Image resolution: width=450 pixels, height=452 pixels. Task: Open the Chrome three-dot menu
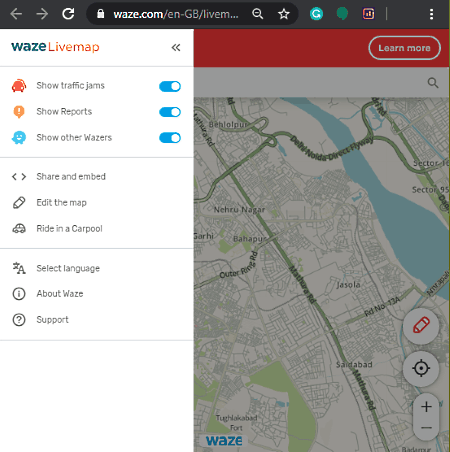pyautogui.click(x=432, y=14)
